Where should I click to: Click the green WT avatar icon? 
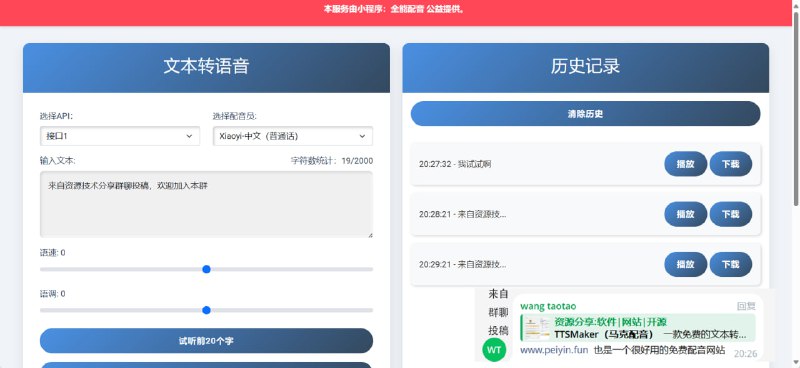[493, 350]
